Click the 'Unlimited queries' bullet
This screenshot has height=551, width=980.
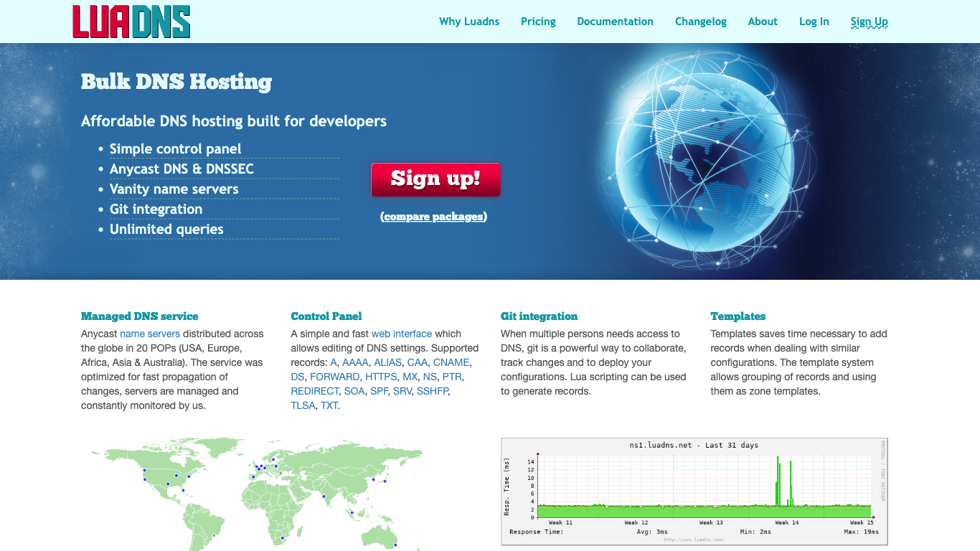(166, 230)
